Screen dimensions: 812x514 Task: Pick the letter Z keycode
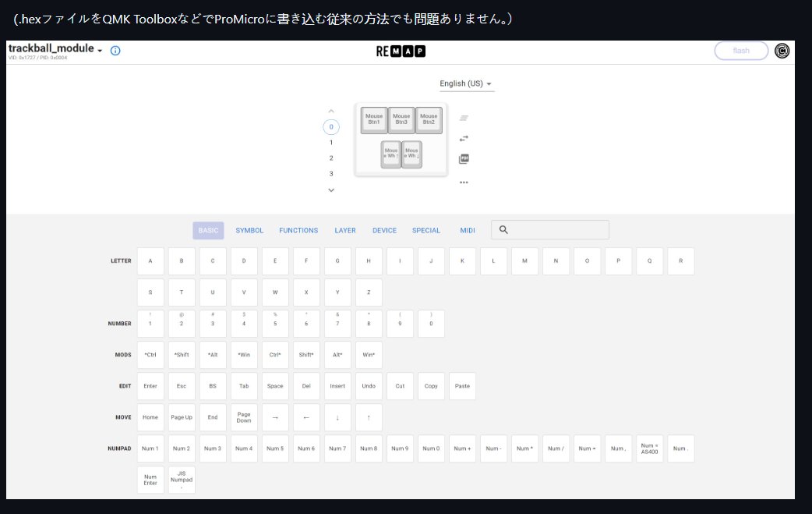pyautogui.click(x=369, y=292)
